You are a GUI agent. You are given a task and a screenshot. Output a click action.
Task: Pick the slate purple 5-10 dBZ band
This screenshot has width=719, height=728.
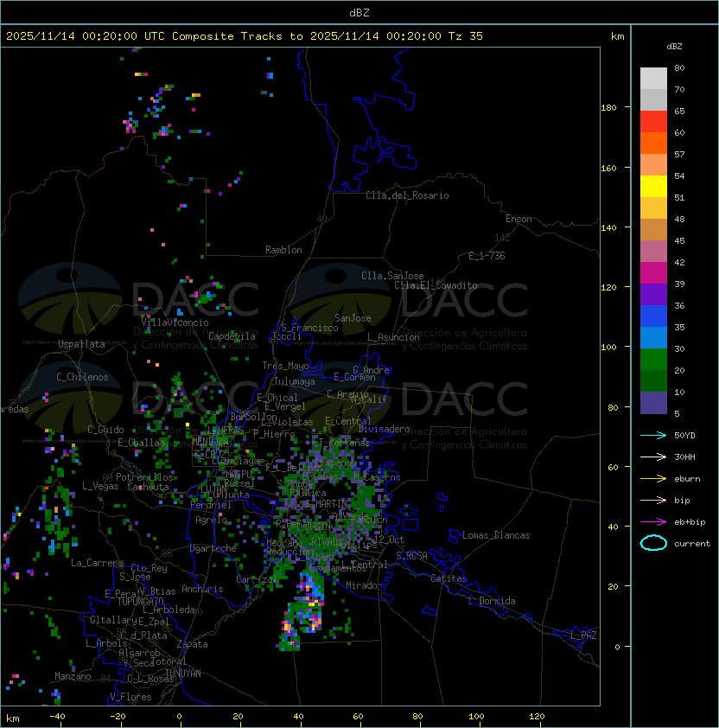point(653,403)
